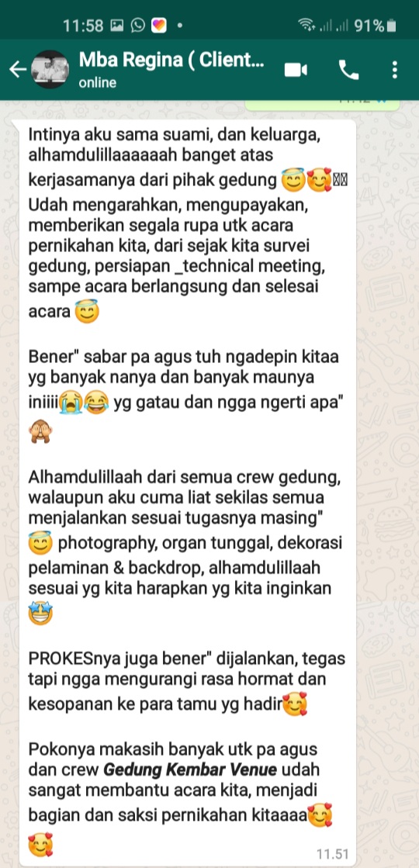Open the three-dot overflow menu
Screen dimensions: 419x868
395,70
